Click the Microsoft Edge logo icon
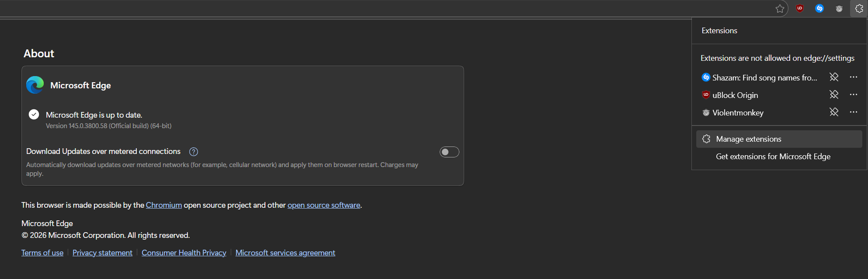 click(35, 85)
